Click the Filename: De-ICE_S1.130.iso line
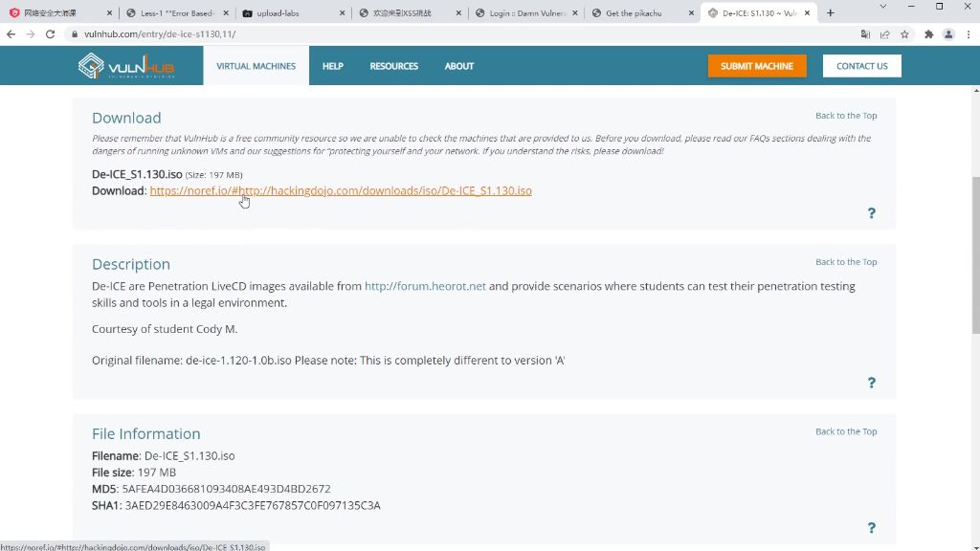 click(163, 455)
